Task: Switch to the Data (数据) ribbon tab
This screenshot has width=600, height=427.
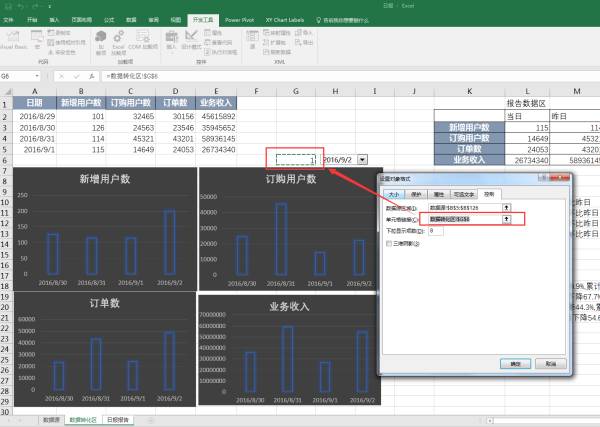Action: [x=131, y=20]
